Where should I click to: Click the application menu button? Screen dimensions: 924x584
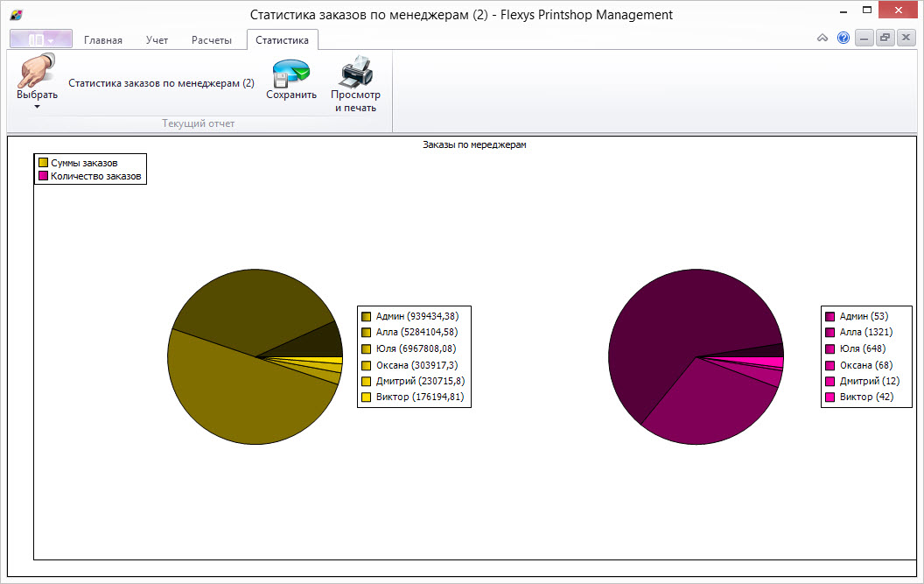(41, 39)
